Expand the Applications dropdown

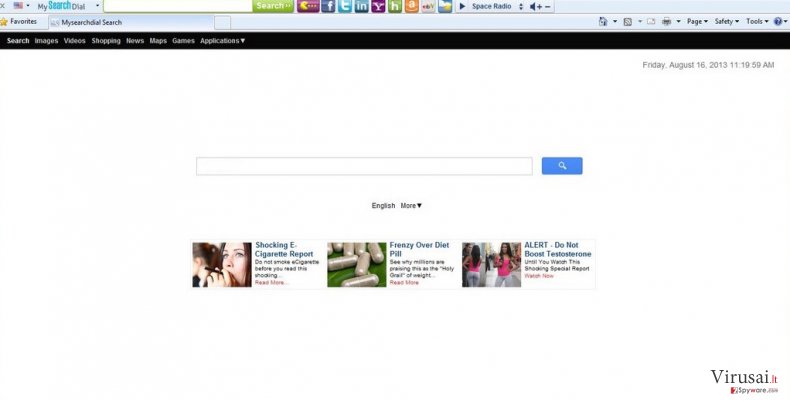[223, 41]
